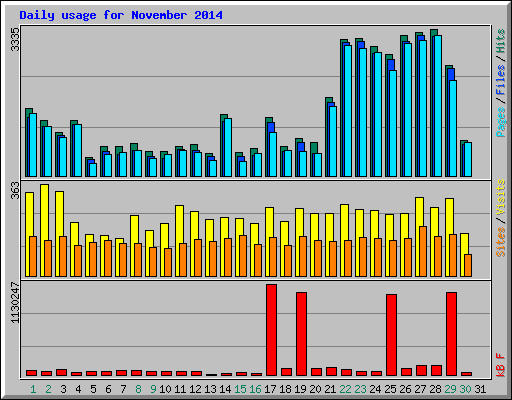Screen dimensions: 512x400
Task: Click the Hits legend label
Action: tap(501, 41)
